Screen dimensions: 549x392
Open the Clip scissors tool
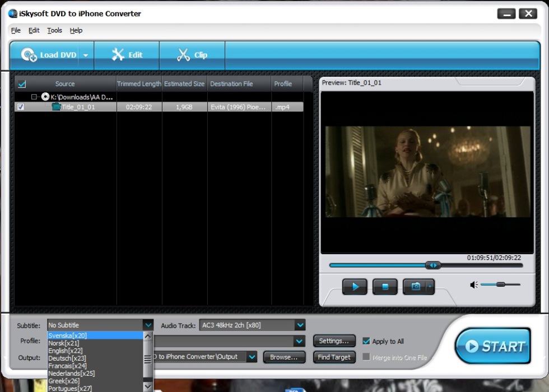pyautogui.click(x=192, y=55)
